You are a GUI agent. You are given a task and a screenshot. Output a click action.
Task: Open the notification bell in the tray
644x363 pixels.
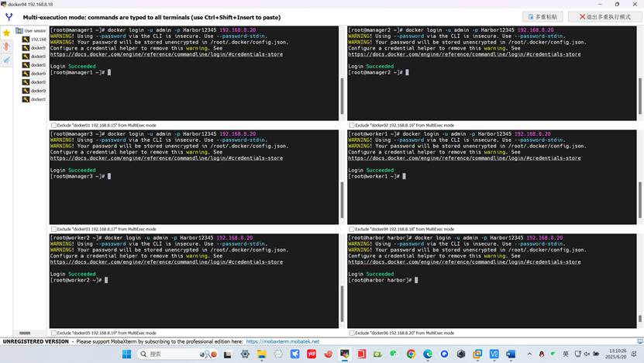tap(635, 354)
